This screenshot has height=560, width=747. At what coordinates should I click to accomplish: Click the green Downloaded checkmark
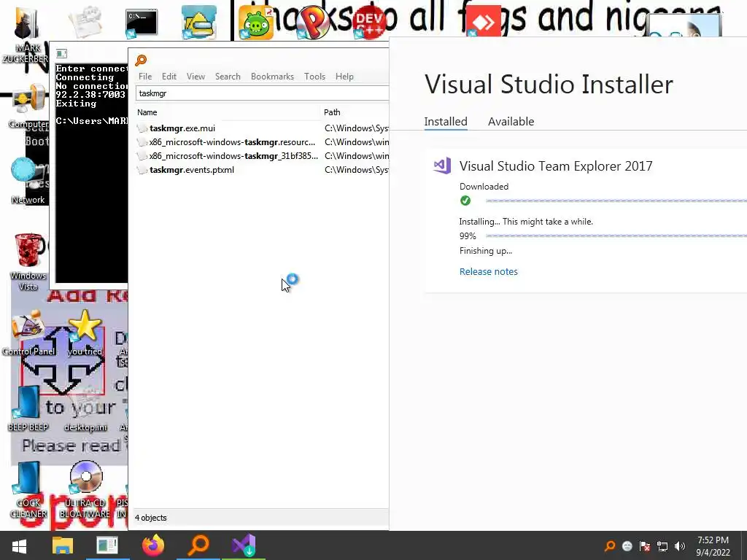465,201
